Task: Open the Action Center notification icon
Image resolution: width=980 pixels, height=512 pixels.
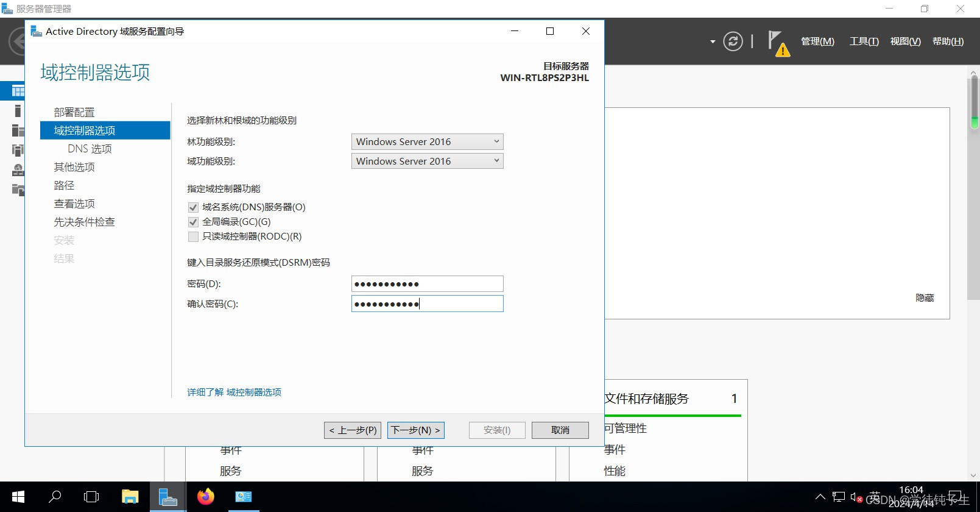Action: [x=956, y=497]
